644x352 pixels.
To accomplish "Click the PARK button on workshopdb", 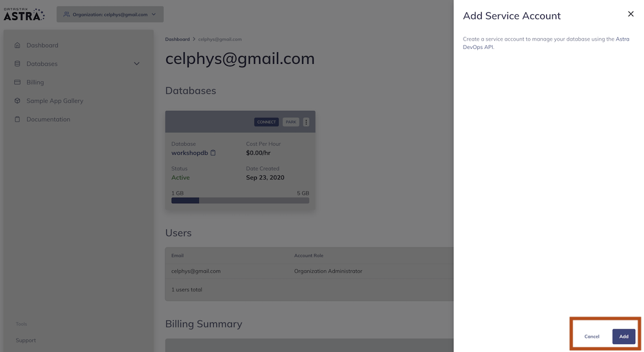I will click(291, 122).
